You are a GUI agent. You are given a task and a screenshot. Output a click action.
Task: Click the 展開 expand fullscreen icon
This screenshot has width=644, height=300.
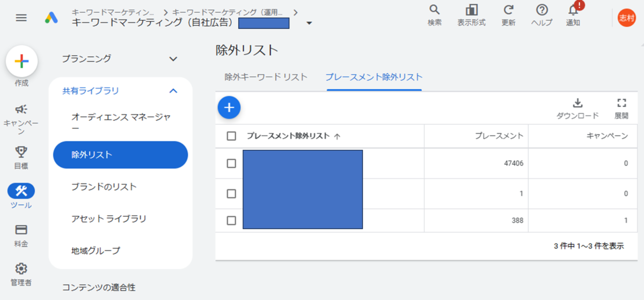(621, 103)
